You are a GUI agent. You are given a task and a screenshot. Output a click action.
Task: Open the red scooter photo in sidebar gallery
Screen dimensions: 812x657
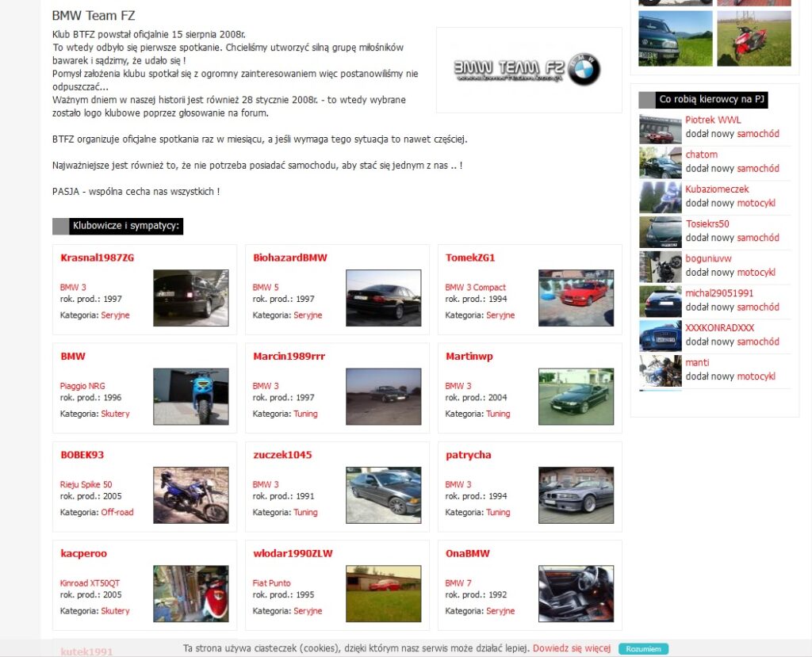754,38
